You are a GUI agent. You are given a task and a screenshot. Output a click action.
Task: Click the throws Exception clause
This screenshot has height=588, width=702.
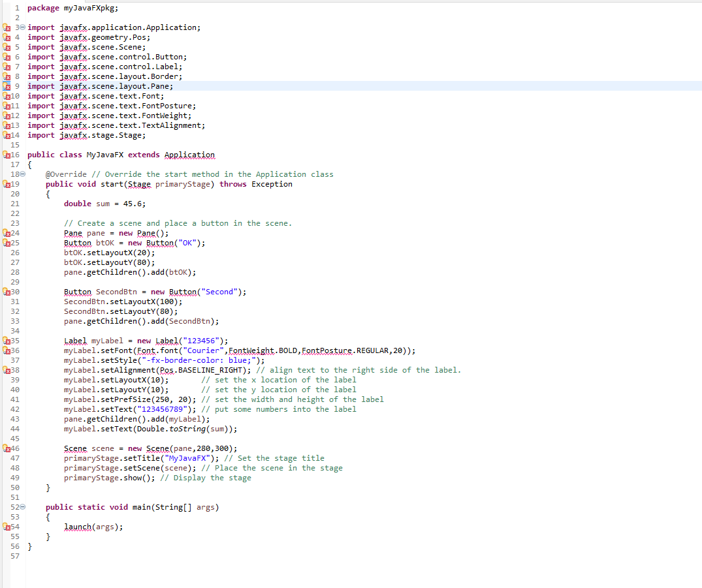pos(255,185)
